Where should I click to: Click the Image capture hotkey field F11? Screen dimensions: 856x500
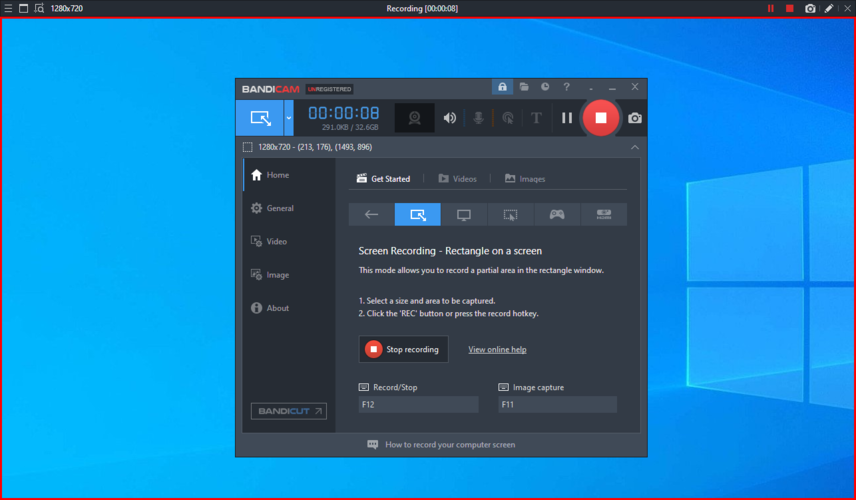557,404
